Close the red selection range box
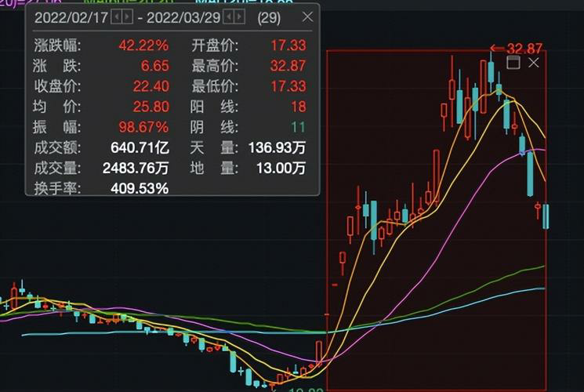 click(534, 62)
